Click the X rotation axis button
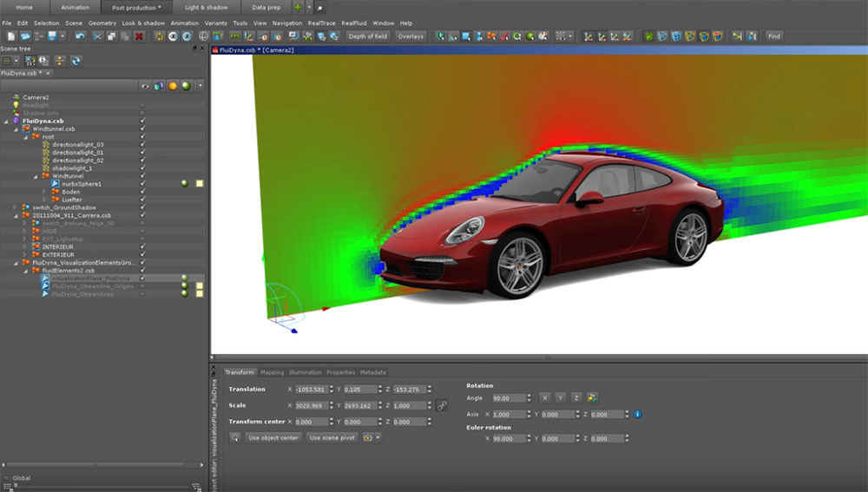This screenshot has height=492, width=868. [x=545, y=398]
